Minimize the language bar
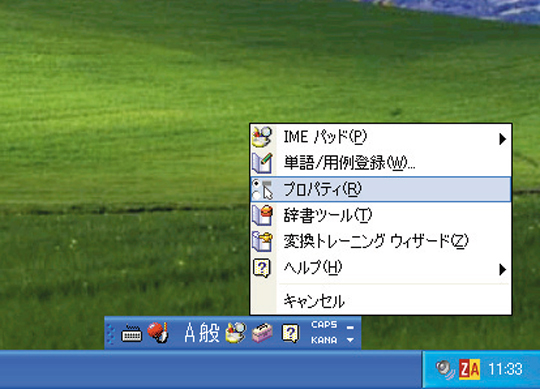 click(x=350, y=327)
